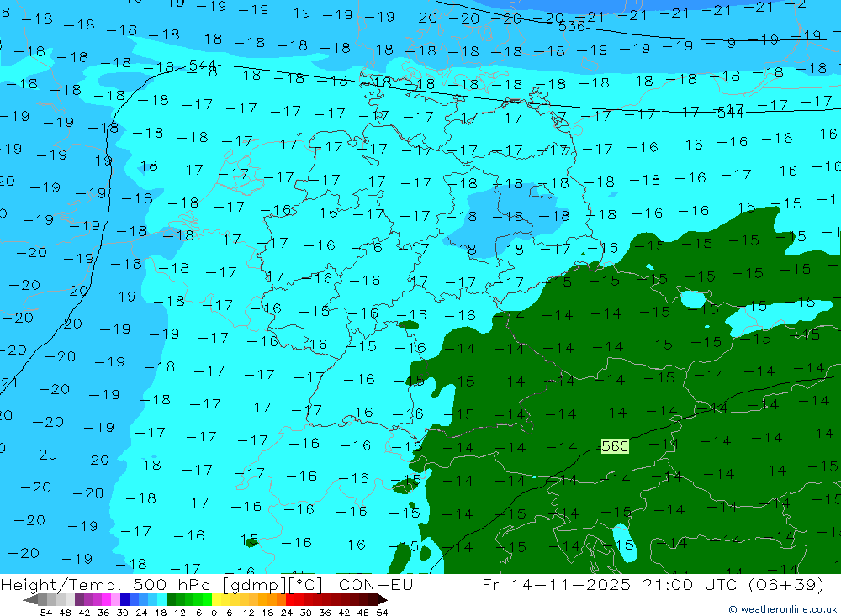Pick the dark green legend swatch above -12

(x=171, y=599)
